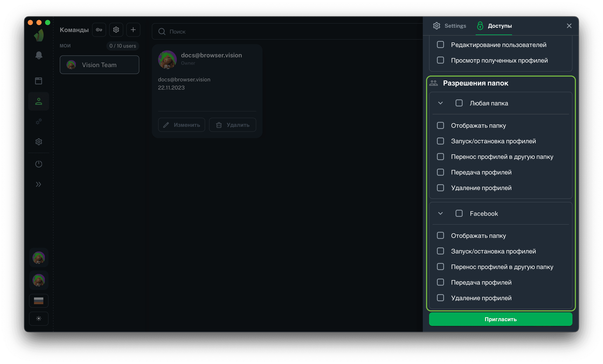Click the power icon in sidebar
The image size is (603, 364).
tap(39, 164)
